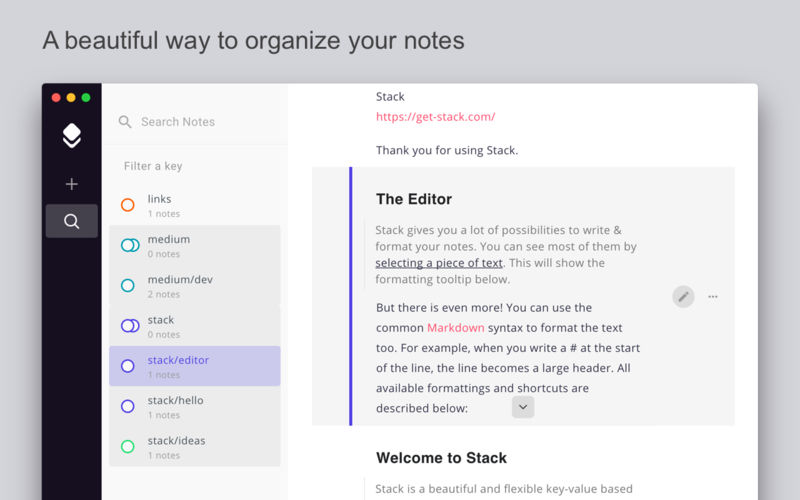800x500 pixels.
Task: Open the stack/hello key
Action: 175,401
